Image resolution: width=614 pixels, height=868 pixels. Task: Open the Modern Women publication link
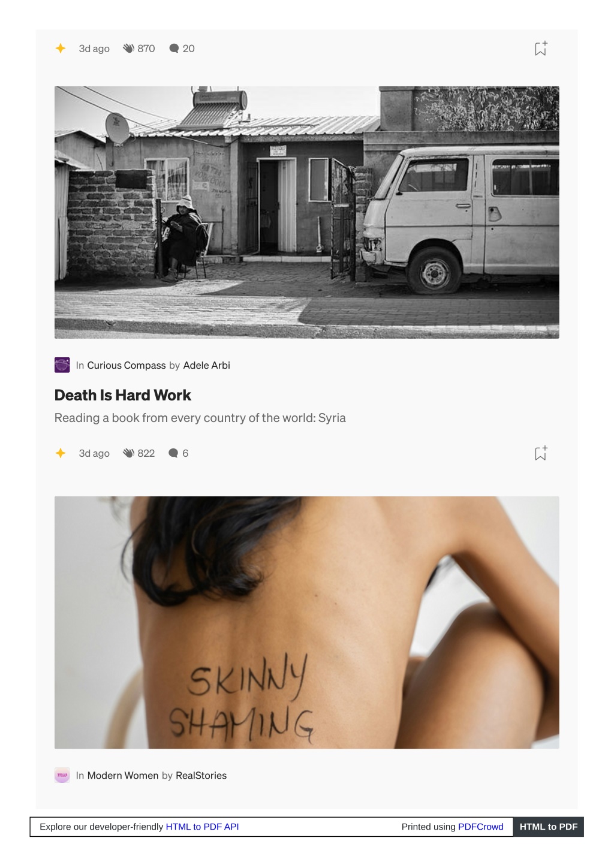123,775
